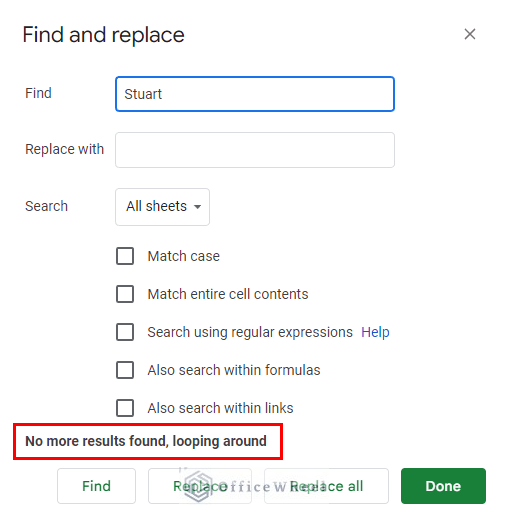
Task: Focus the Replace with input field
Action: 255,150
